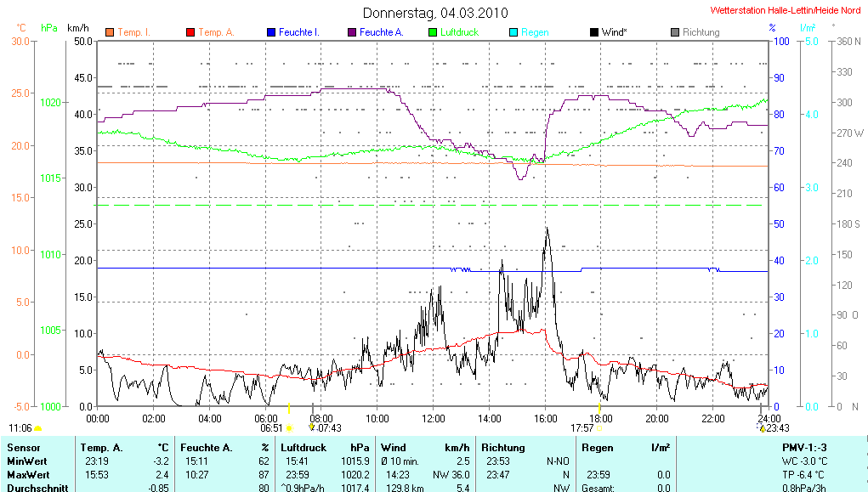Click the sunset icon beside 17:57
Image resolution: width=868 pixels, height=492 pixels.
pyautogui.click(x=599, y=428)
